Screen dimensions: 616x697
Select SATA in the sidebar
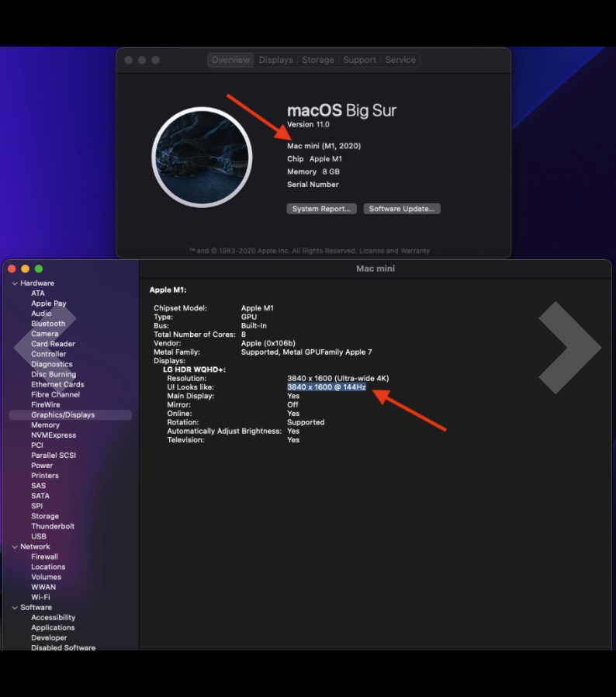pos(40,496)
